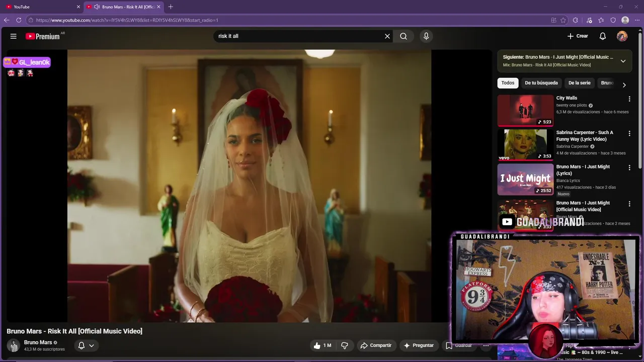
Task: Toggle subscription notification bell for Bruno Mars
Action: click(x=81, y=345)
